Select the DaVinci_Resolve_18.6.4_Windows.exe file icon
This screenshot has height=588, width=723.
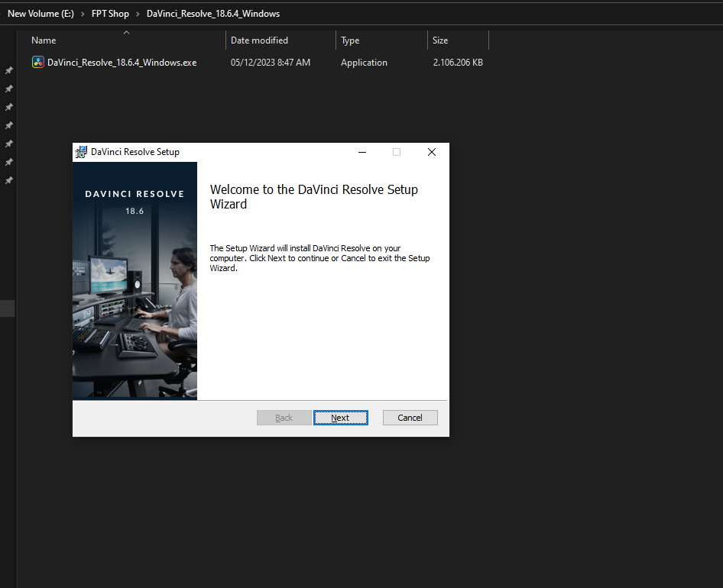[37, 62]
